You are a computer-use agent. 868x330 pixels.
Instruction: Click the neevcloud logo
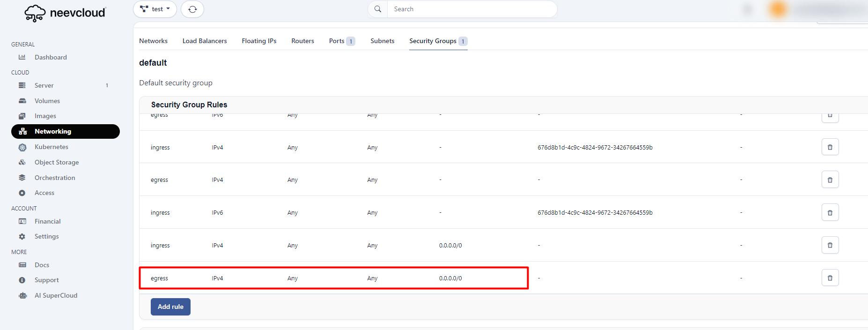(x=66, y=13)
